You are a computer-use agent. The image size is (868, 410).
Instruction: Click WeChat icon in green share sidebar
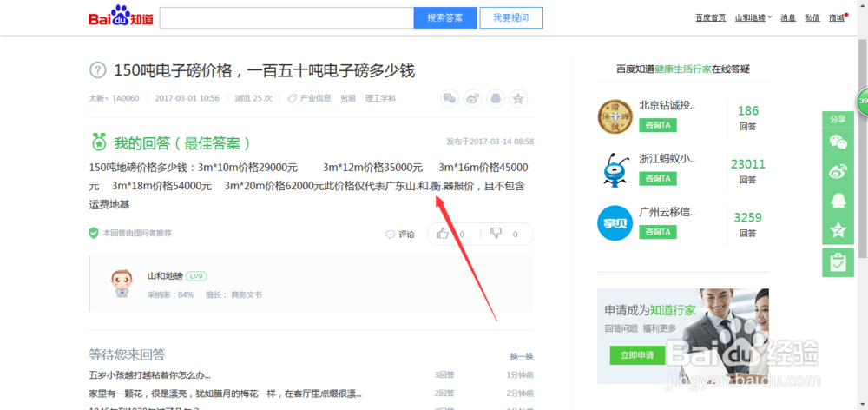838,142
